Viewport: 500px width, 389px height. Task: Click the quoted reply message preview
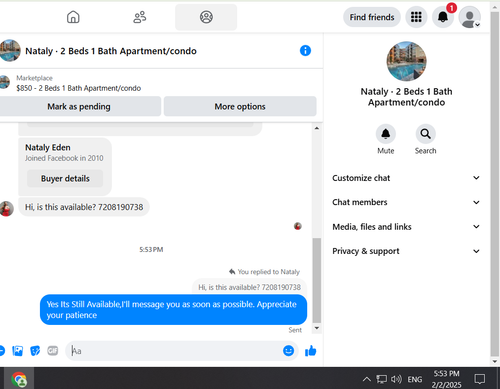[249, 287]
